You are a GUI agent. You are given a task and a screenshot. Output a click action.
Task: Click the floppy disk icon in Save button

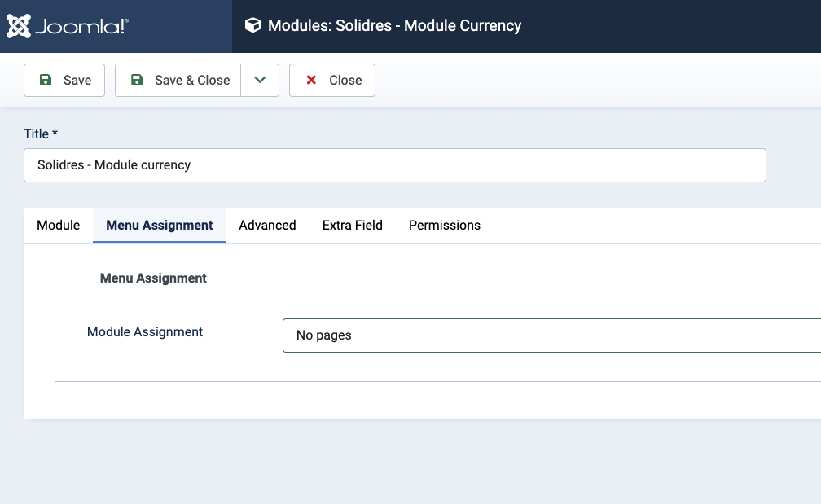click(x=46, y=81)
